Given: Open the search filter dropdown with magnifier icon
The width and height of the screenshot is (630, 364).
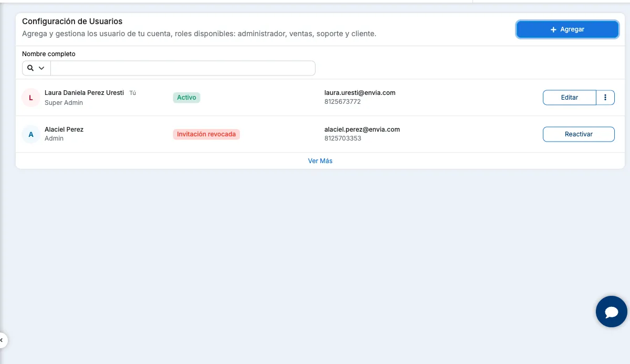Looking at the screenshot, I should (x=36, y=68).
